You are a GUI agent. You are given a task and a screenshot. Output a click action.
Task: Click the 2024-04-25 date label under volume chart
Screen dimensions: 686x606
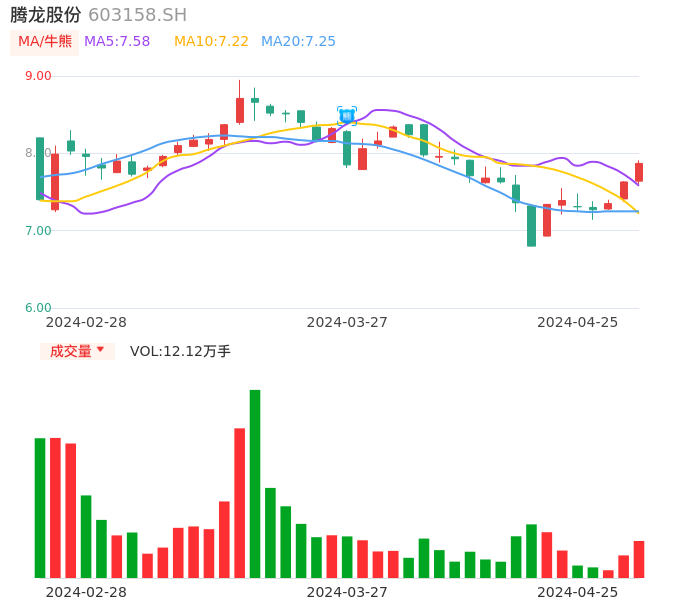pyautogui.click(x=578, y=592)
